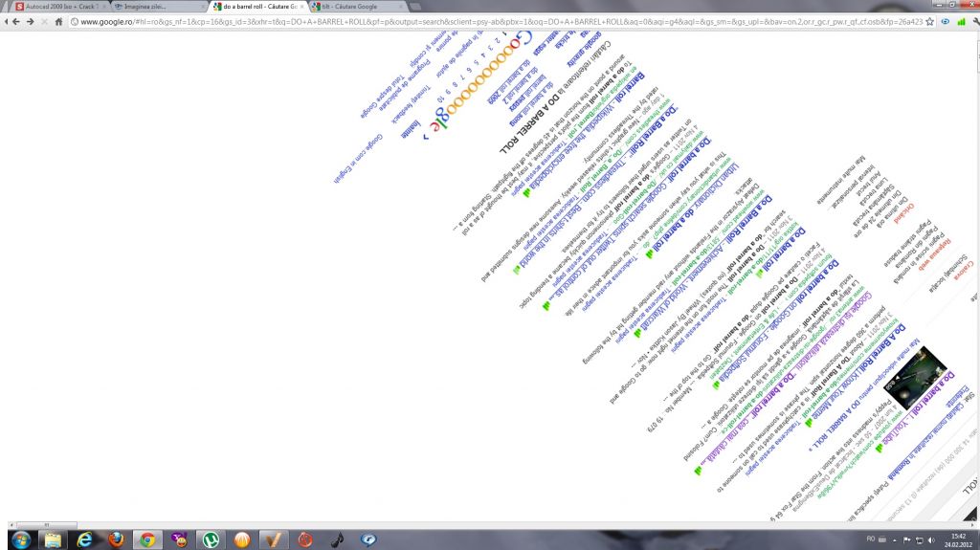This screenshot has height=550, width=980.
Task: Click the horizontal scrollbar thumb at page bottom
Action: (x=46, y=525)
